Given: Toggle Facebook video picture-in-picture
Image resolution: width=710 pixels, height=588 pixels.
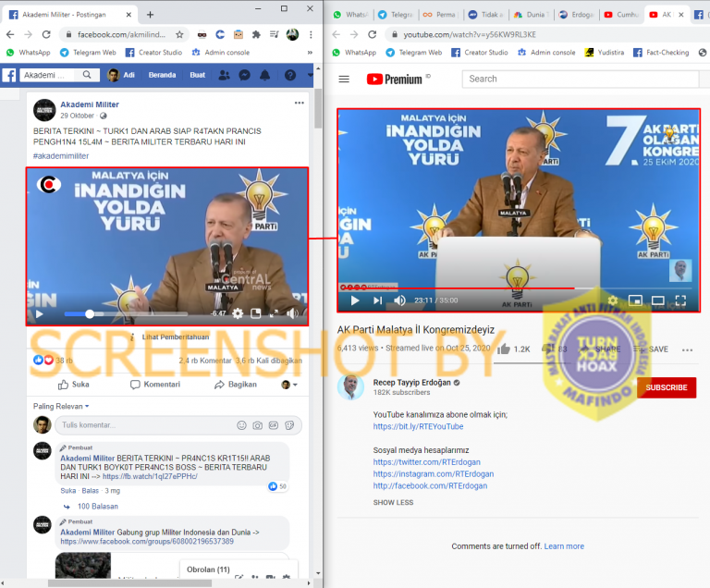Looking at the screenshot, I should pos(256,313).
